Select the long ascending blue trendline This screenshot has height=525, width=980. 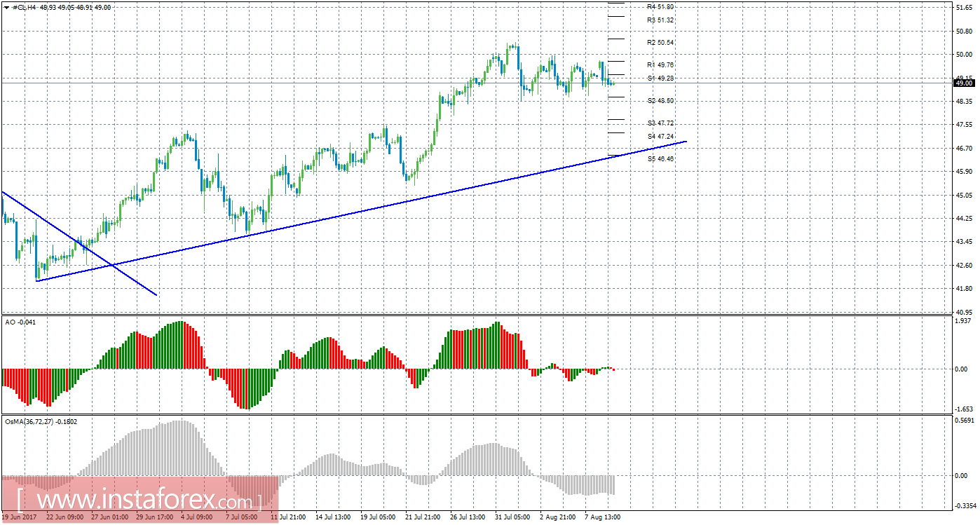point(361,212)
